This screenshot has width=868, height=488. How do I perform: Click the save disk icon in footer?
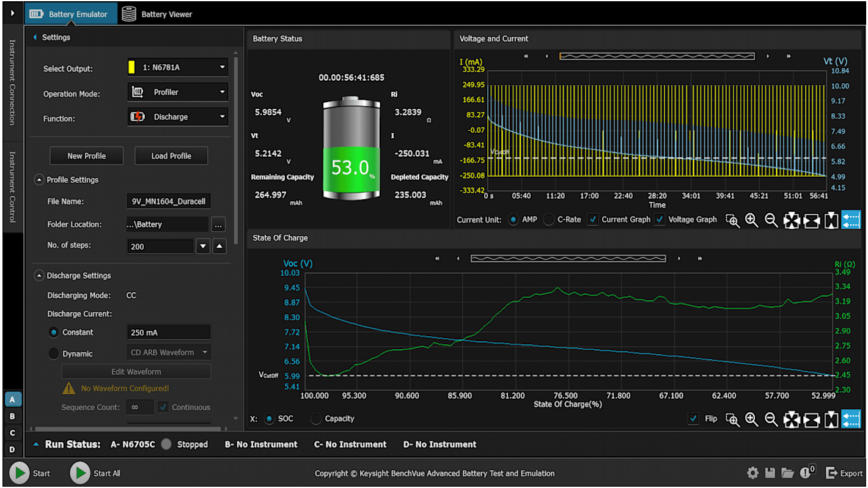coord(770,473)
